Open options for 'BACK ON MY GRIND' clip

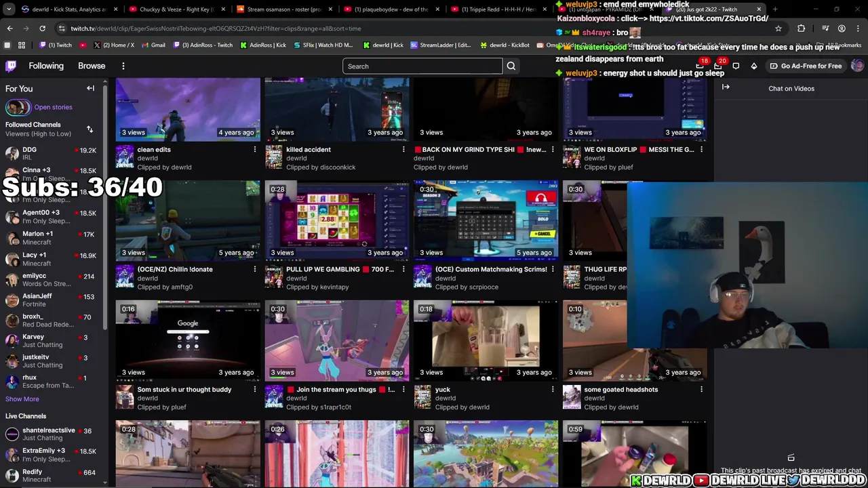(553, 149)
